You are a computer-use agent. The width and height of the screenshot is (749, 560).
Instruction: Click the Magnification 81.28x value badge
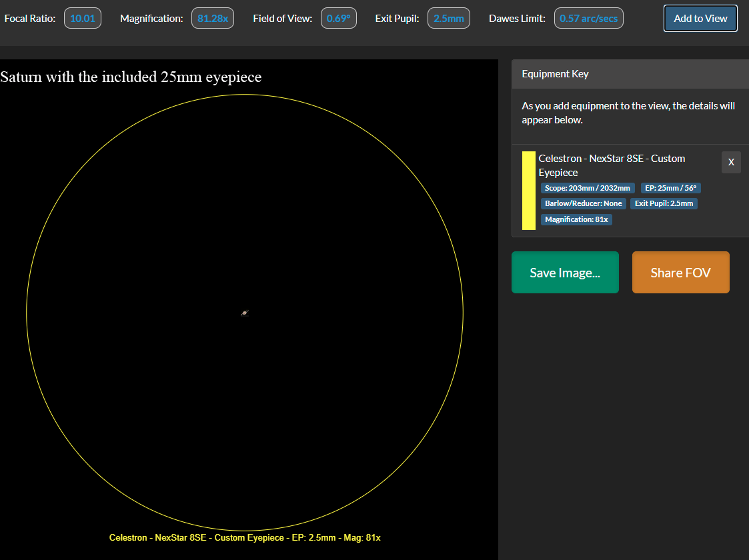tap(213, 19)
